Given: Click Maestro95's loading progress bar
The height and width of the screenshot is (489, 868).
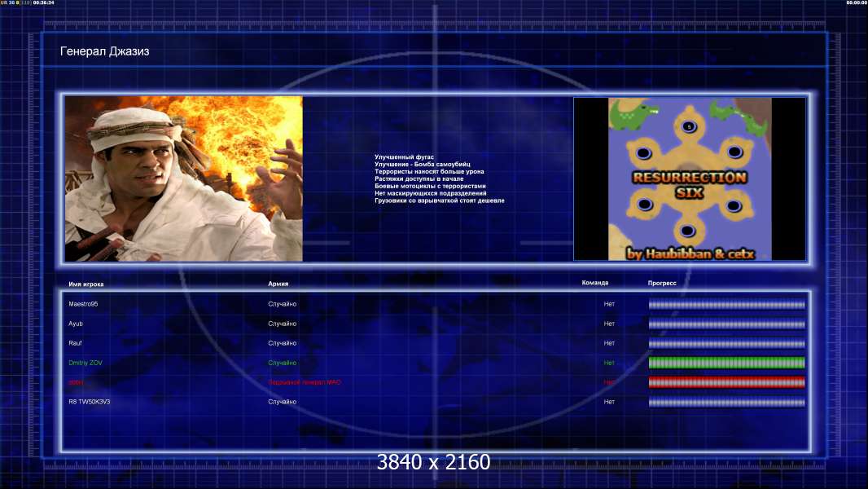Looking at the screenshot, I should [727, 304].
